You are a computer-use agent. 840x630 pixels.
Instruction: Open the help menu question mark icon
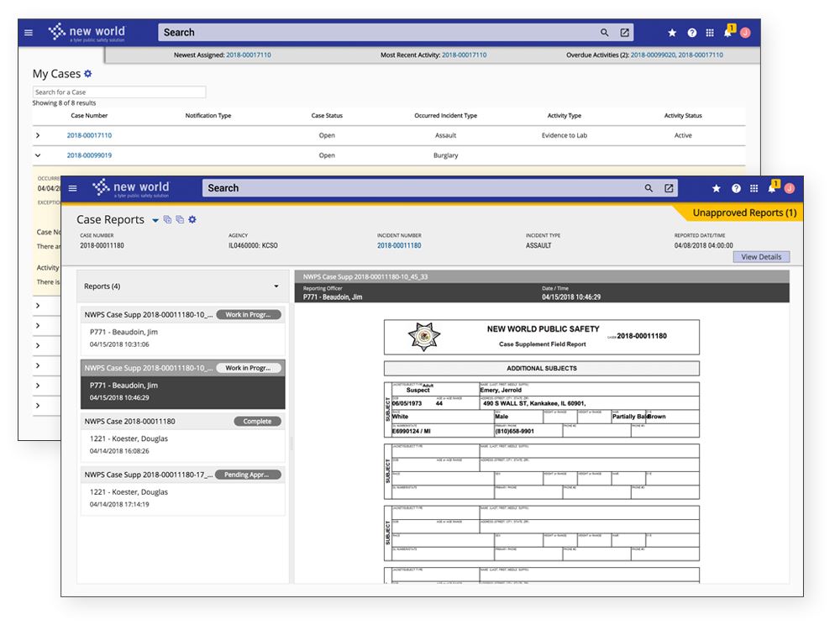[736, 188]
